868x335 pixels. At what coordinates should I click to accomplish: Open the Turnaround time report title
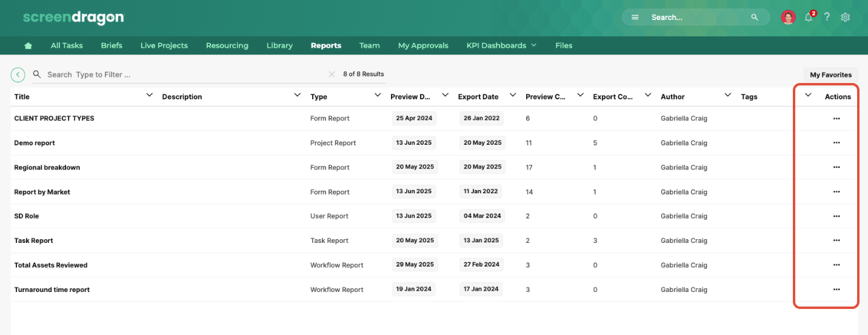point(52,290)
